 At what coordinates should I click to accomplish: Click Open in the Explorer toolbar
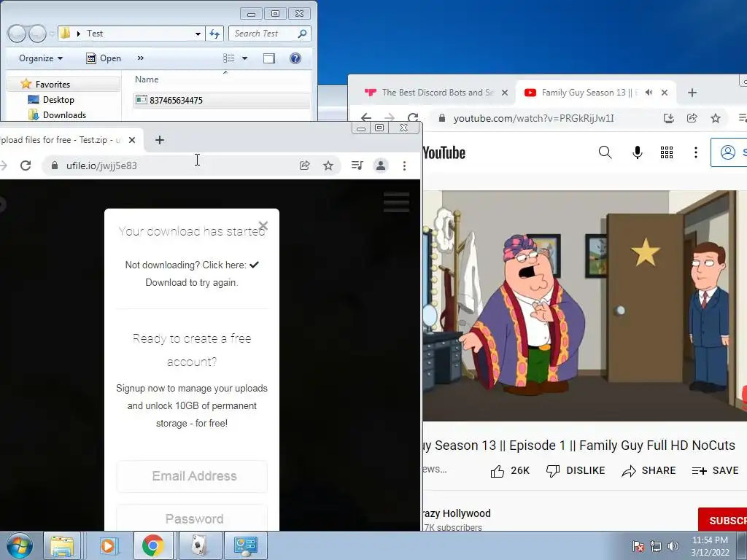pyautogui.click(x=104, y=58)
